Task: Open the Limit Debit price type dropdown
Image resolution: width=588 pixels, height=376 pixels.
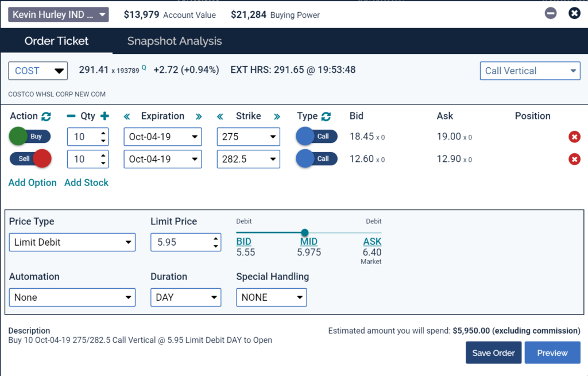Action: [72, 242]
